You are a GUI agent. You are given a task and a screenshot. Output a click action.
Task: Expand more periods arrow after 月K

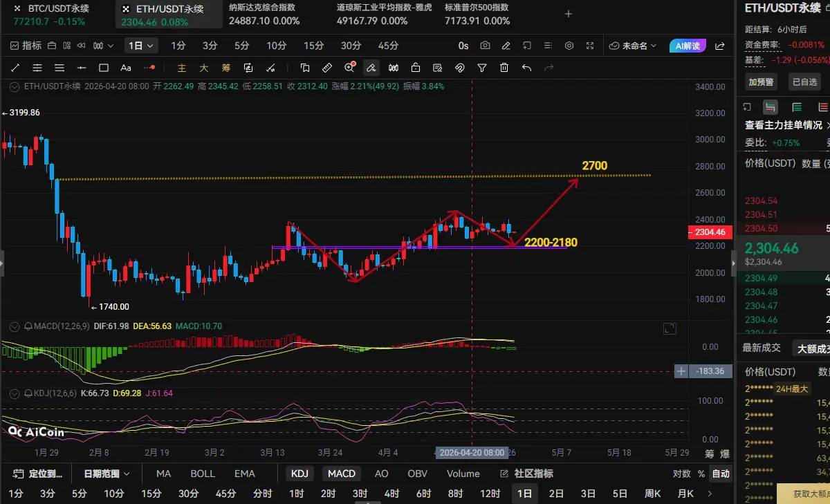(x=710, y=494)
